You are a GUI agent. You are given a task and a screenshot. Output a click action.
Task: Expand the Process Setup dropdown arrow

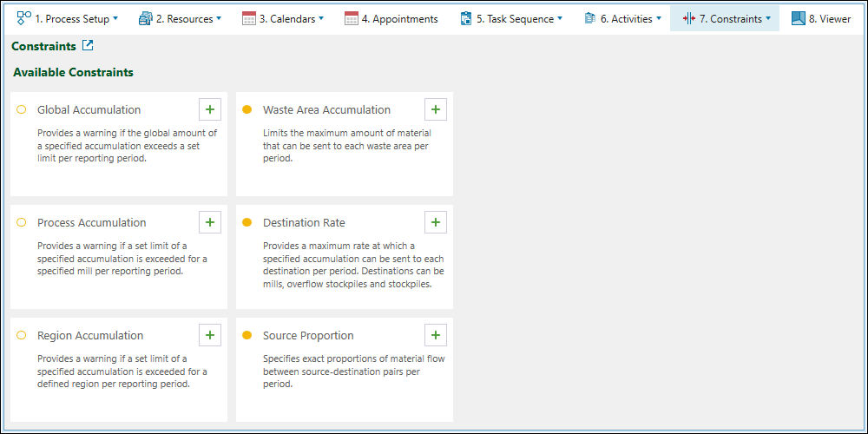click(x=115, y=18)
